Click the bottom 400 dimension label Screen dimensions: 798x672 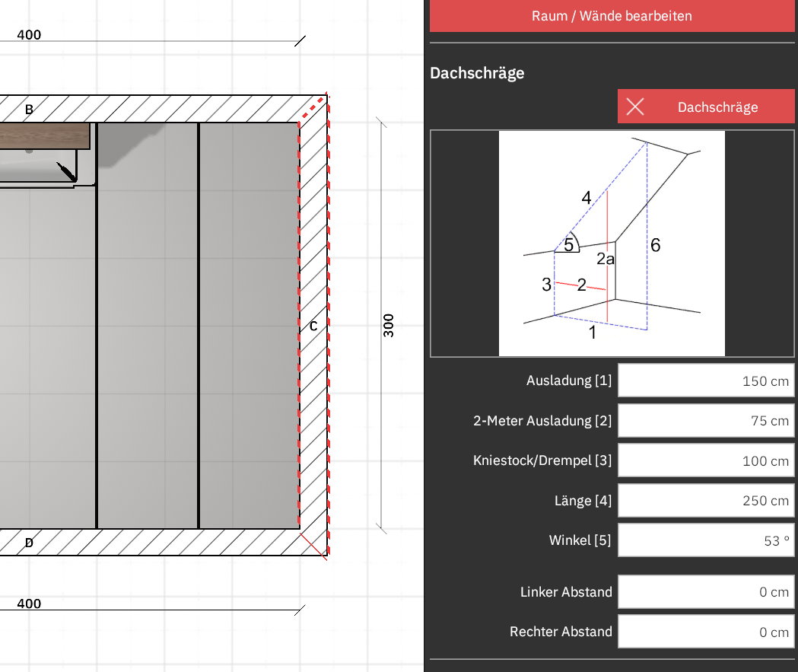click(29, 604)
